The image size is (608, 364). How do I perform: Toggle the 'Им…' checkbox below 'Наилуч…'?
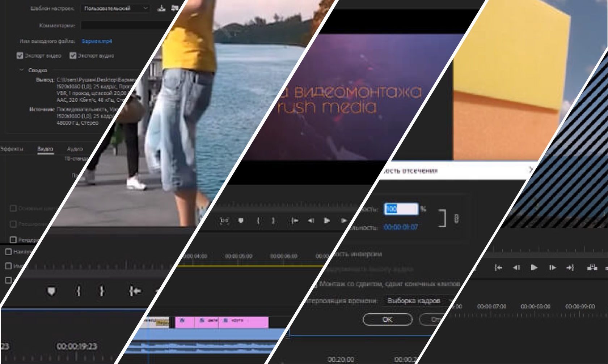pyautogui.click(x=8, y=266)
